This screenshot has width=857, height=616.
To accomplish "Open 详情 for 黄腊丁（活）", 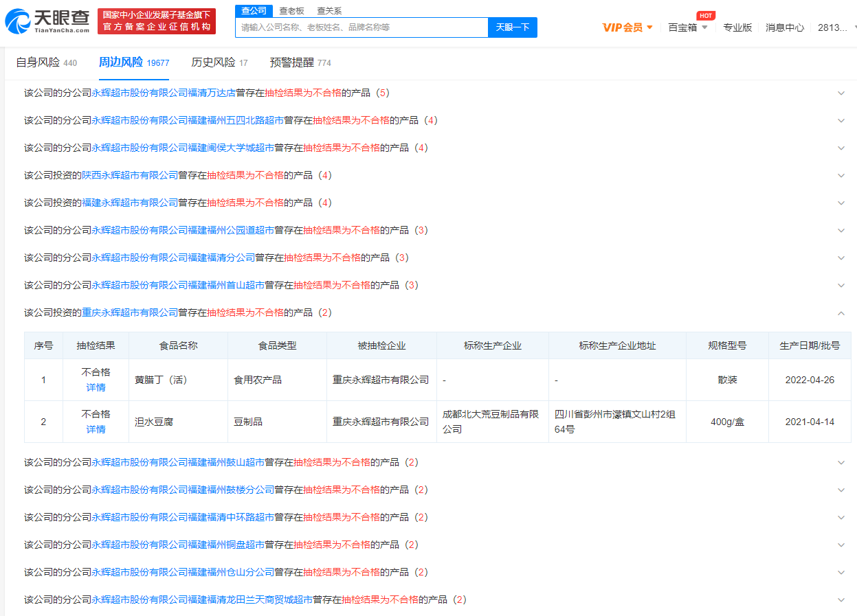I will coord(96,387).
